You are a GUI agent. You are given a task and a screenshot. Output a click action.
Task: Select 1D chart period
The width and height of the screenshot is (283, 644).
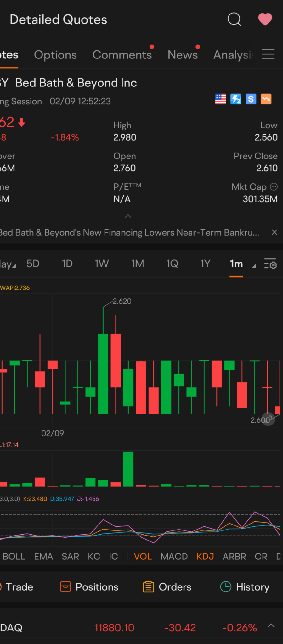[67, 264]
